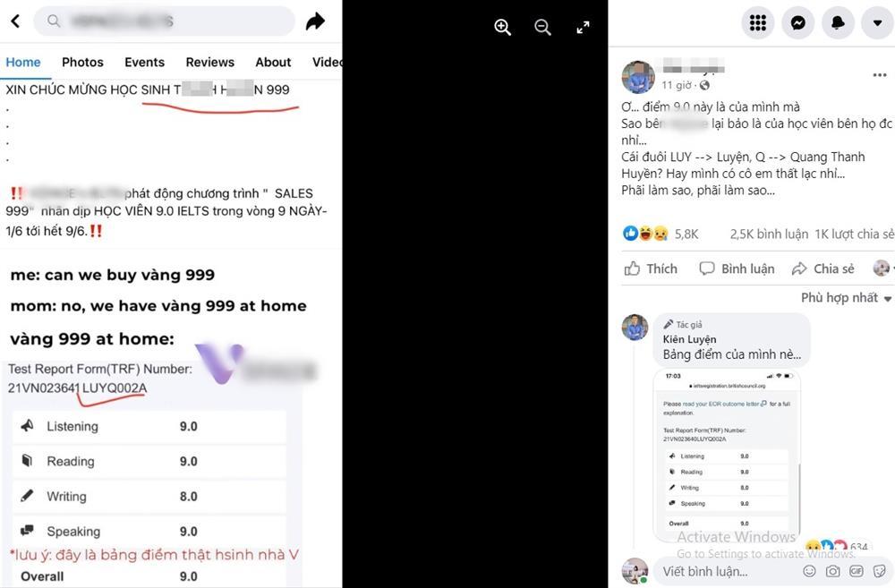
Task: Share the page with the arrow icon
Action: pyautogui.click(x=315, y=21)
